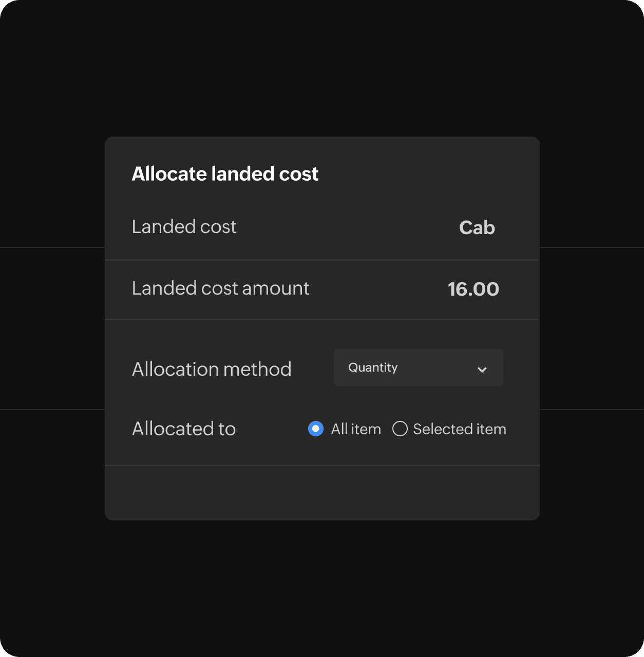644x657 pixels.
Task: Click the 'Allocated to' label
Action: pos(184,429)
